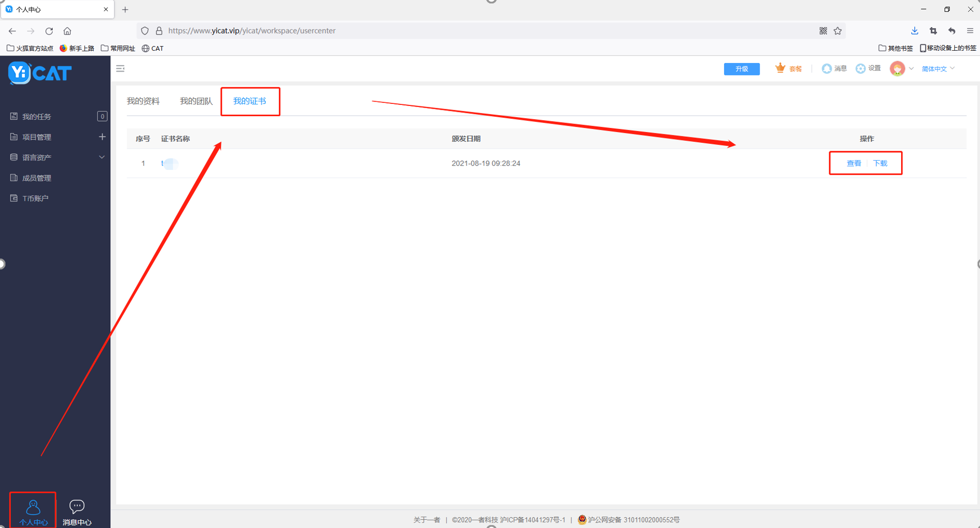Open page QR code icon

click(x=823, y=31)
